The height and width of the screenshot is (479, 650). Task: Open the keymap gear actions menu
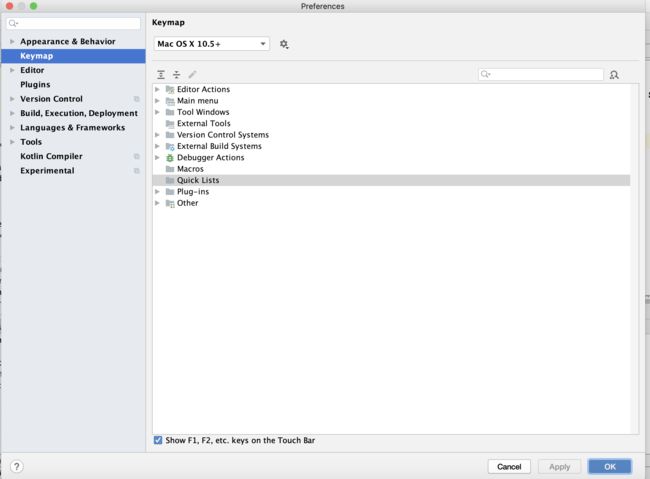pyautogui.click(x=284, y=44)
